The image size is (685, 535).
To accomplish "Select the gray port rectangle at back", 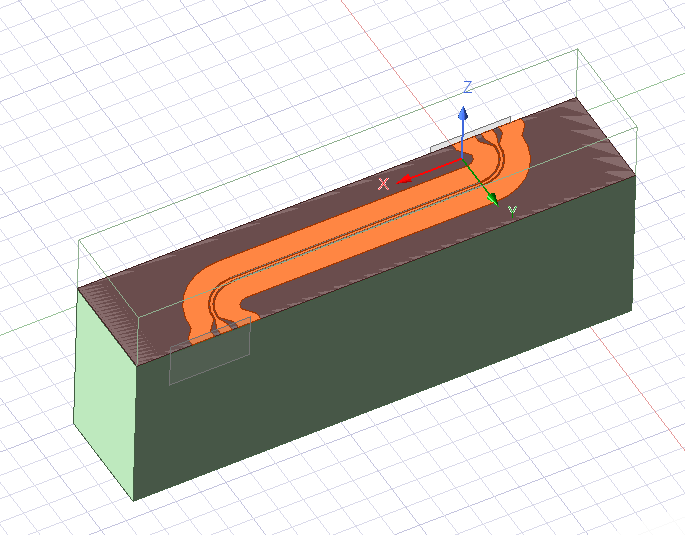I will (470, 134).
